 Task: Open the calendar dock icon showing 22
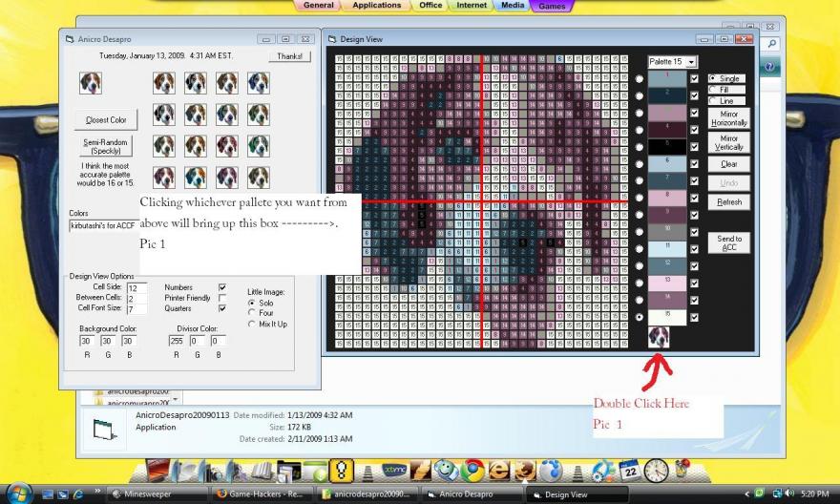(630, 471)
